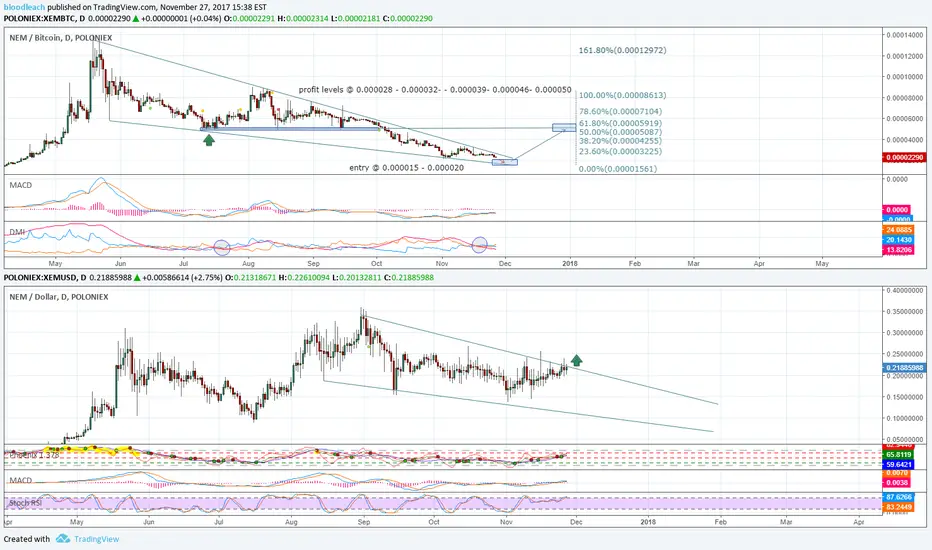Click the Aug label on the Bitcoin chart time axis
This screenshot has width=932, height=550.
248,263
